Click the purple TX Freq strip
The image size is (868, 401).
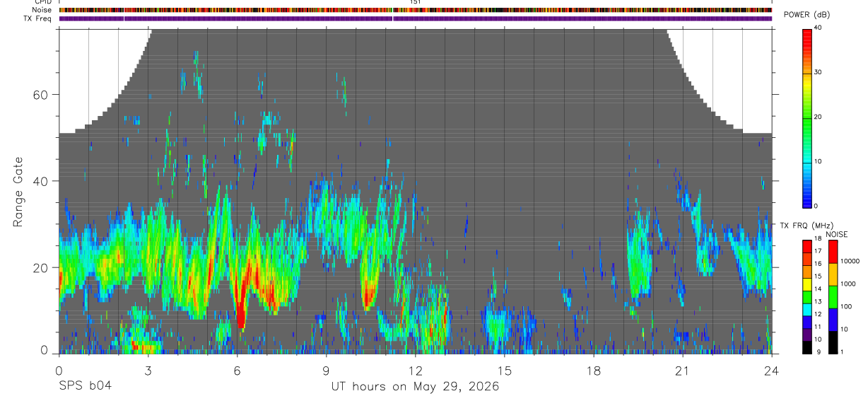415,18
